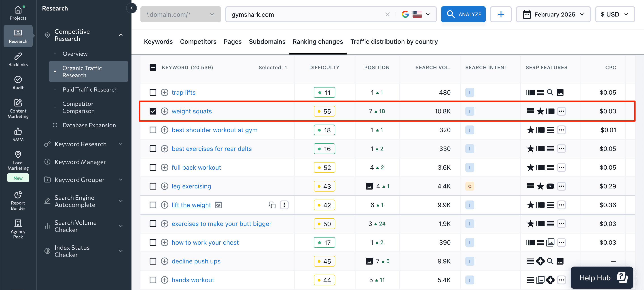Expand Search Volume Checker section

click(121, 226)
